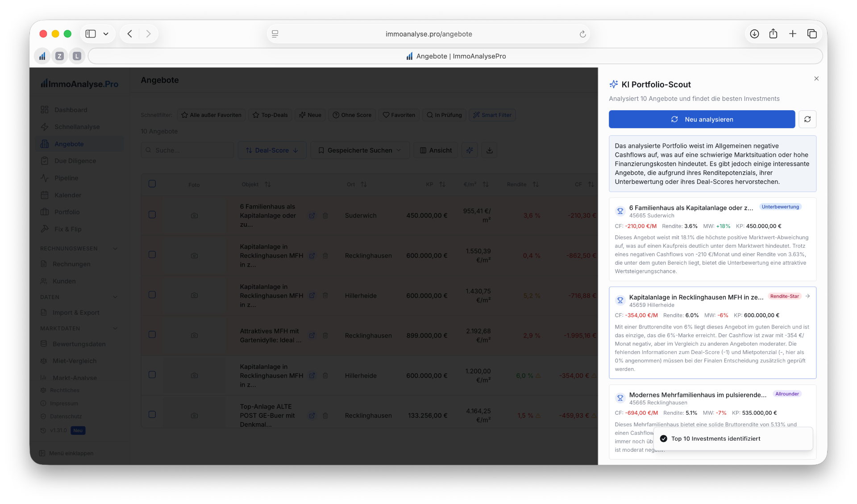
Task: Collapse the RECHNUNGSWESEN section chevron
Action: pyautogui.click(x=115, y=249)
